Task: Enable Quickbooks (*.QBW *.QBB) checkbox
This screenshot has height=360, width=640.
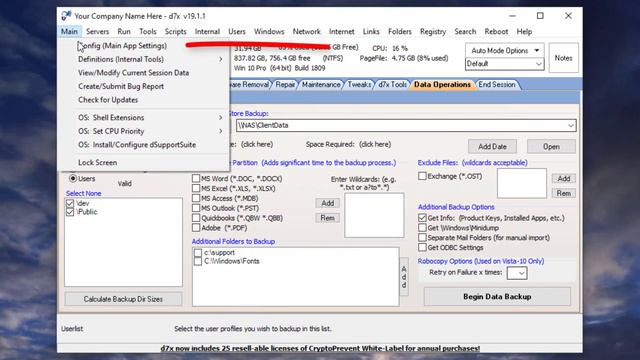Action: (196, 218)
